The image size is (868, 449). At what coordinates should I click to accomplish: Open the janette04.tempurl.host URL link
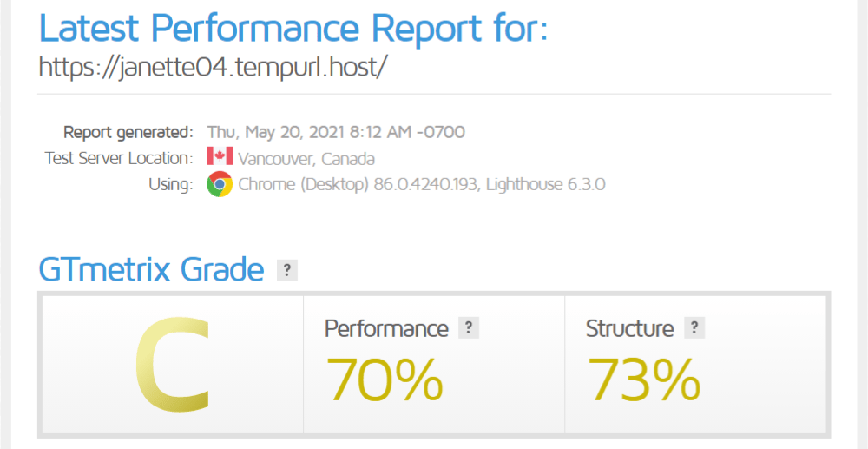click(x=212, y=67)
